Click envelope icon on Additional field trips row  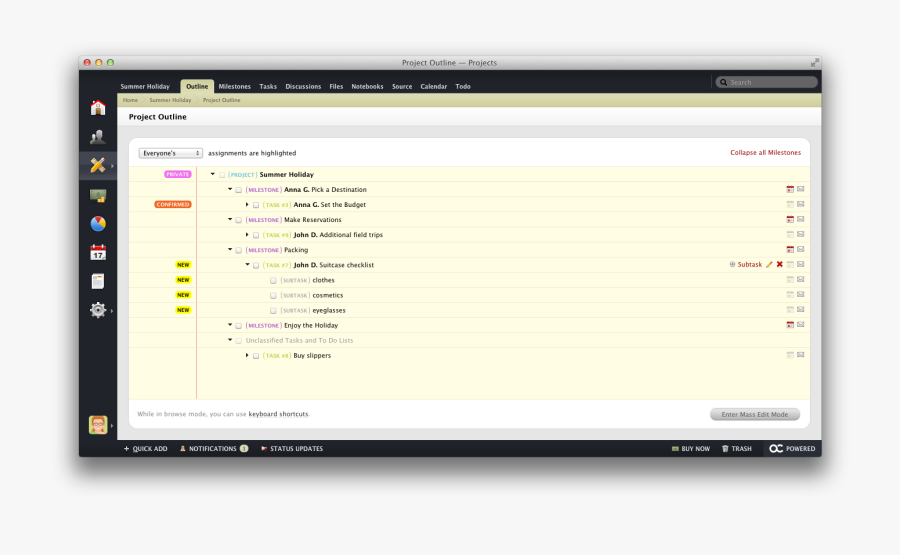tap(801, 235)
